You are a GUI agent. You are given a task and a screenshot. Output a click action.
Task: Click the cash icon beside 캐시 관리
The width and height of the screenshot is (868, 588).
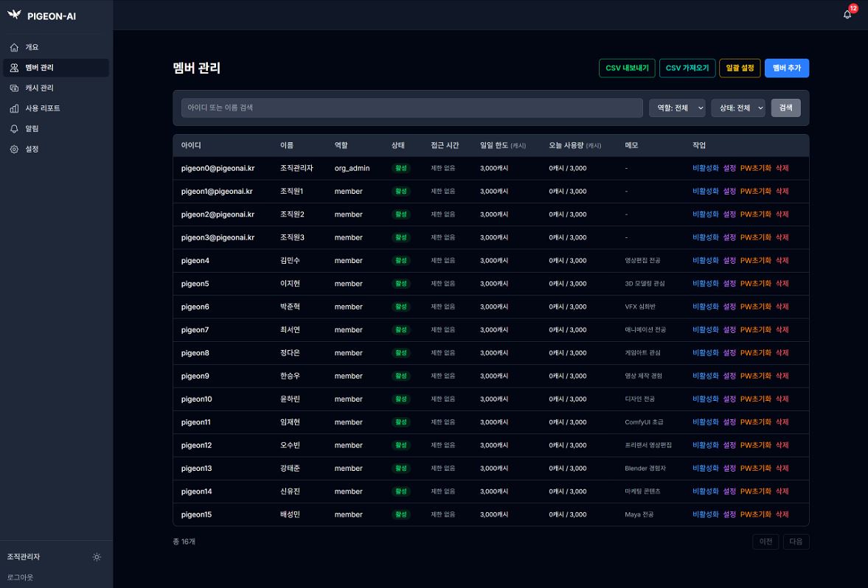pyautogui.click(x=14, y=88)
